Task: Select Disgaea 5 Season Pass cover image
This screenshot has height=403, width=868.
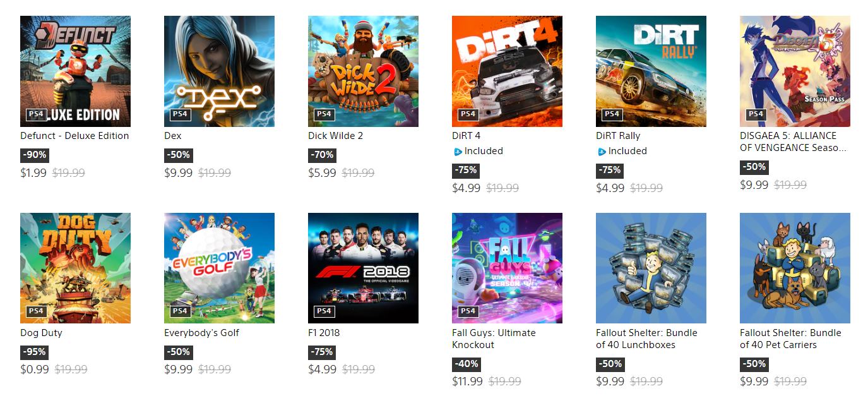Action: click(x=795, y=71)
